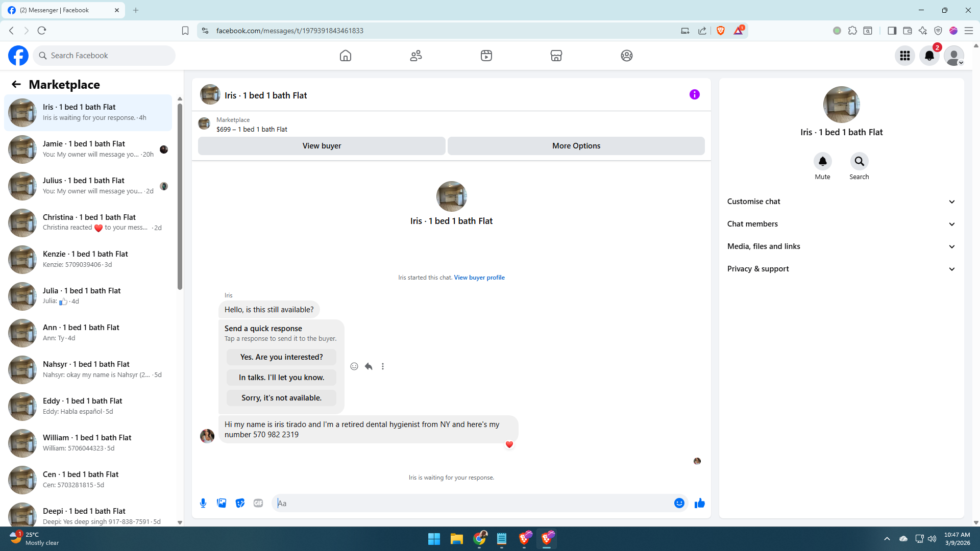Click the purple conversation info icon
The width and height of the screenshot is (980, 551).
point(694,94)
